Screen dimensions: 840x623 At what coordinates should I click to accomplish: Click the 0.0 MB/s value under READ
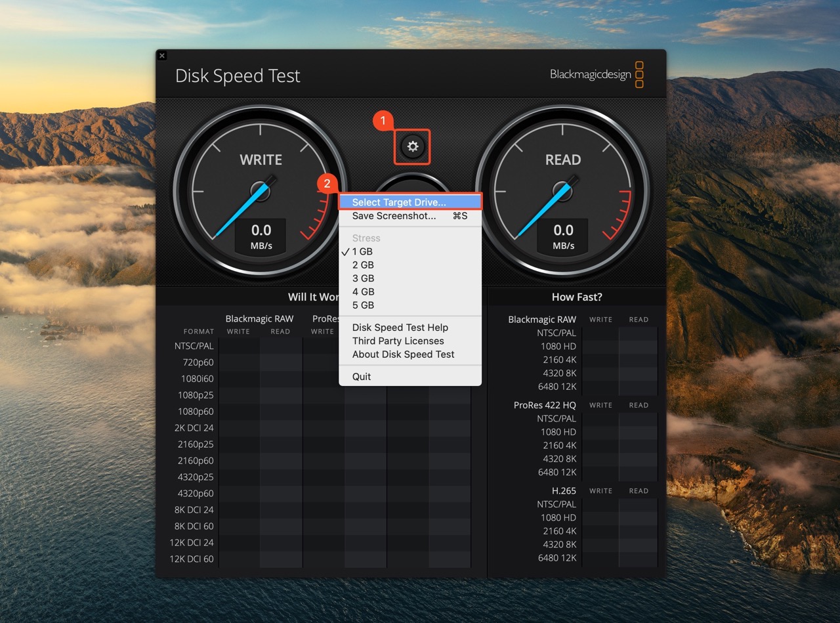tap(563, 236)
